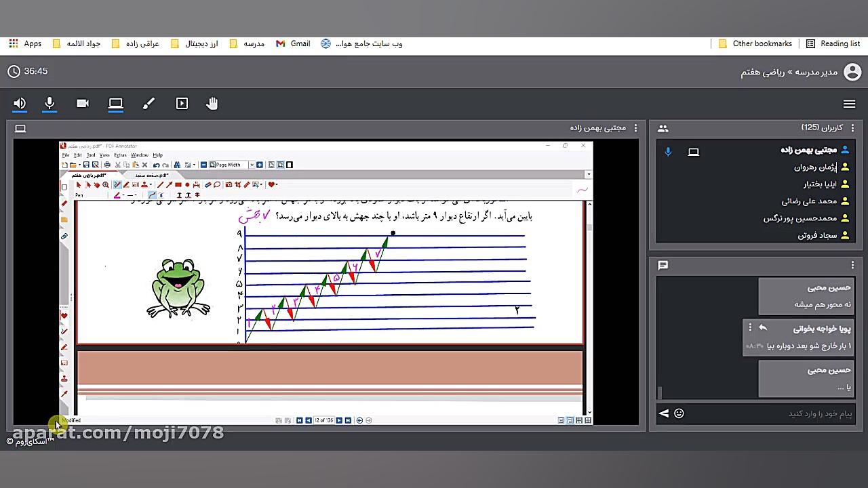Viewport: 868px width, 488px height.
Task: Toggle the webcam camera icon
Action: coord(83,104)
